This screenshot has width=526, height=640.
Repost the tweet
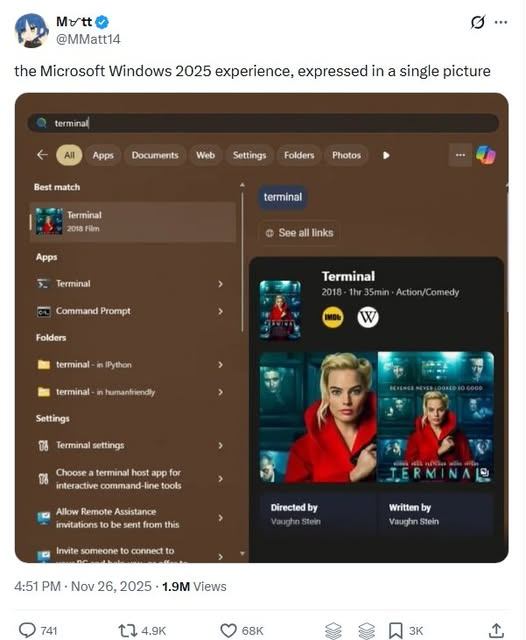point(127,631)
